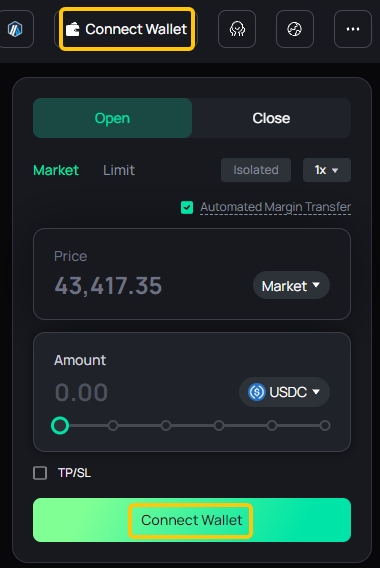Click the Arbitrum network icon
380x568 pixels.
[15, 29]
